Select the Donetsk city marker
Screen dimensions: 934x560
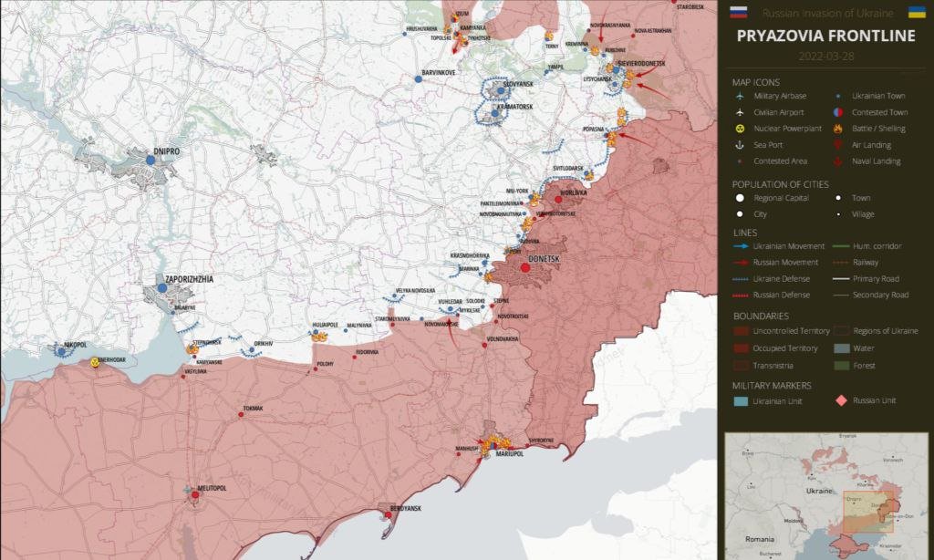click(x=525, y=268)
